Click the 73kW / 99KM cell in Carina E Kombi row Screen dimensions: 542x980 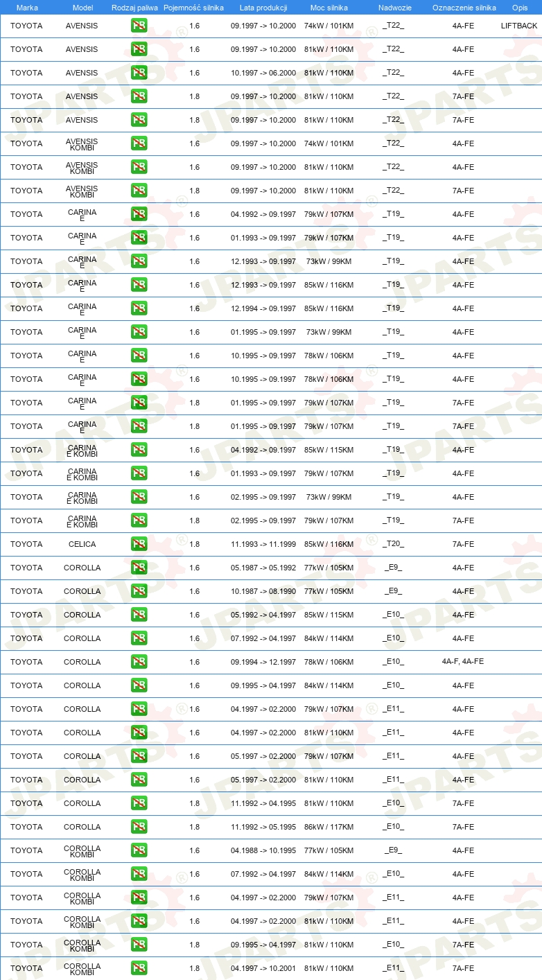tap(329, 497)
